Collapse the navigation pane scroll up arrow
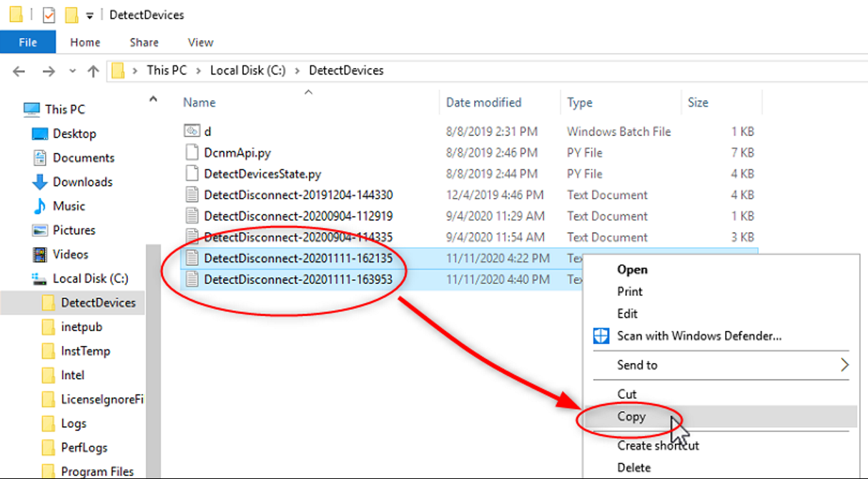The height and width of the screenshot is (479, 868). 153,100
